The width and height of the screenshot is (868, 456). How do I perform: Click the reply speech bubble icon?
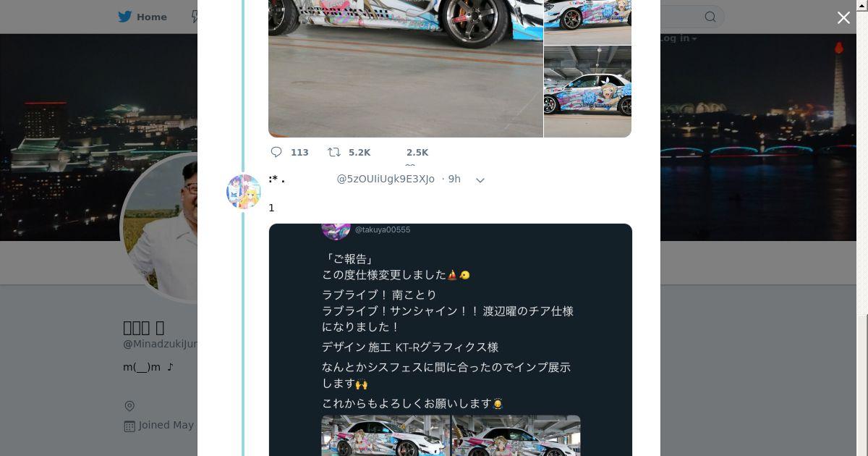(276, 152)
